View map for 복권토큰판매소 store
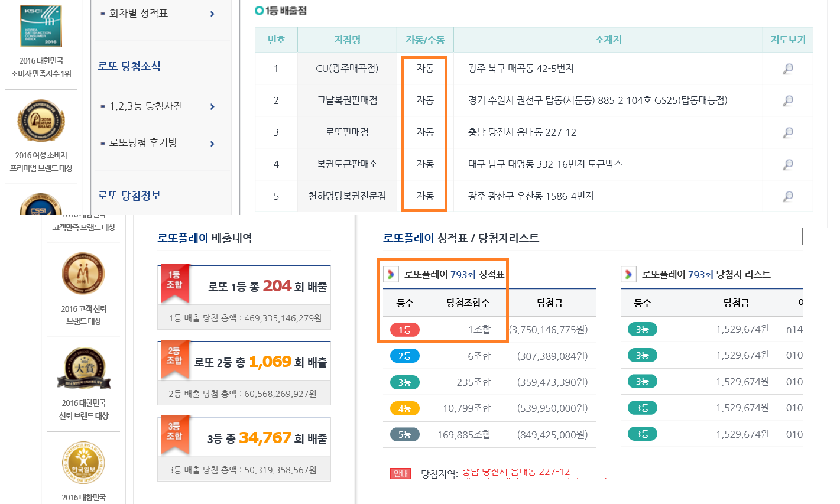Image resolution: width=840 pixels, height=504 pixels. (x=787, y=165)
